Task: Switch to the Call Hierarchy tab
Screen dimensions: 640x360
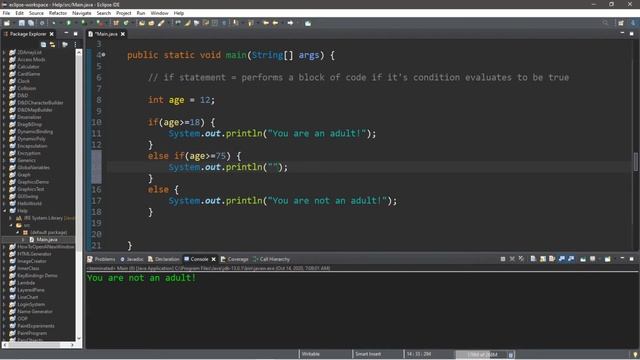Action: click(271, 259)
